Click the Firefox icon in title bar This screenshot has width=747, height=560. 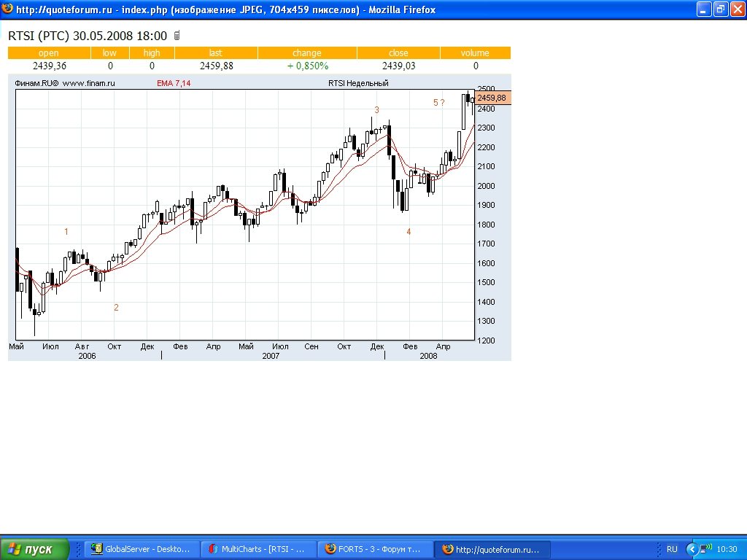click(x=8, y=9)
